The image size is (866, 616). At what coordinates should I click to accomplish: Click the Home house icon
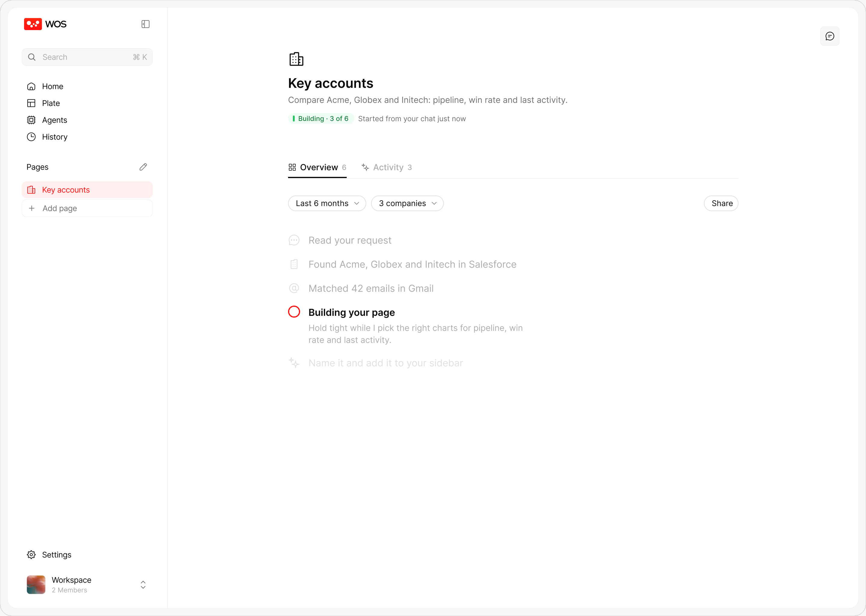(x=32, y=87)
